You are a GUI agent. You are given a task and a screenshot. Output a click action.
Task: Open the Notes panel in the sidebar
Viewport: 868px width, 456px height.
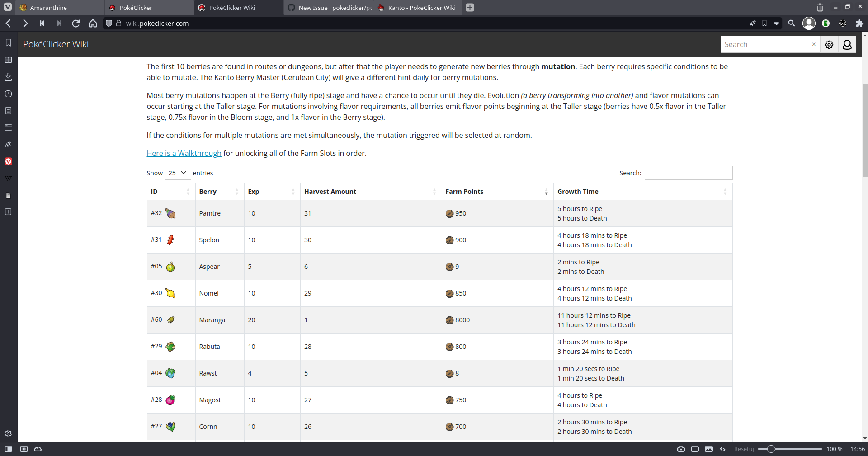(x=8, y=111)
